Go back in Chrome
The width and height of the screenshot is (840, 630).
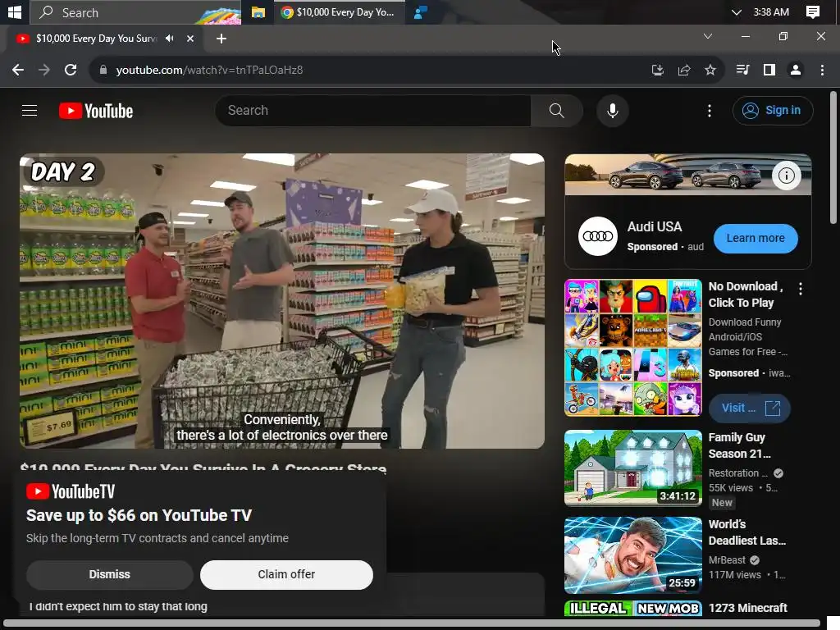click(18, 71)
